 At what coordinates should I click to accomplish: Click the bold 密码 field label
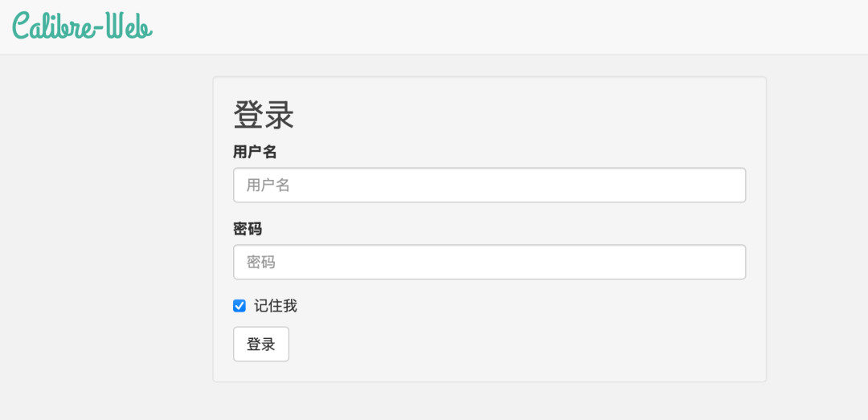pos(248,229)
